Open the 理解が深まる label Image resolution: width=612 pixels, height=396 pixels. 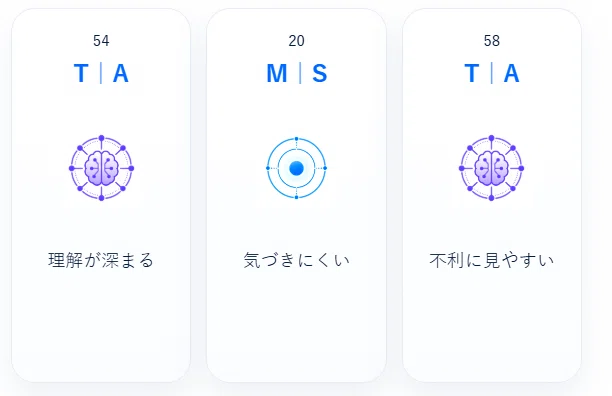coord(101,260)
